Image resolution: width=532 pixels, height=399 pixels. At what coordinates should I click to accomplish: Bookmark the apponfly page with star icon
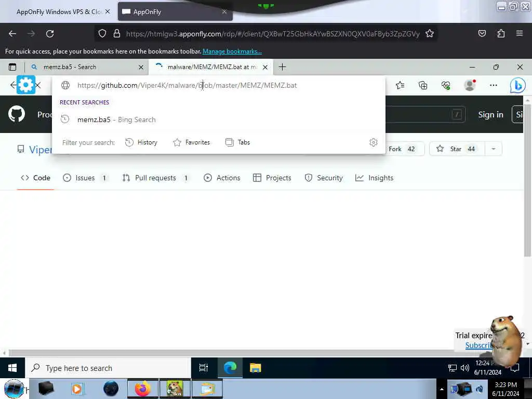click(430, 34)
